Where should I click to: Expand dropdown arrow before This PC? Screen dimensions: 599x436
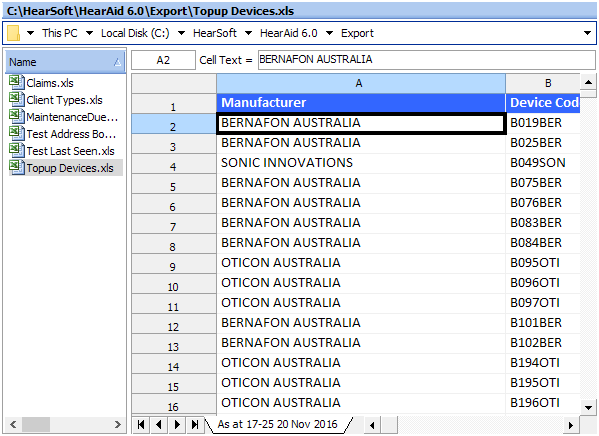[30, 33]
